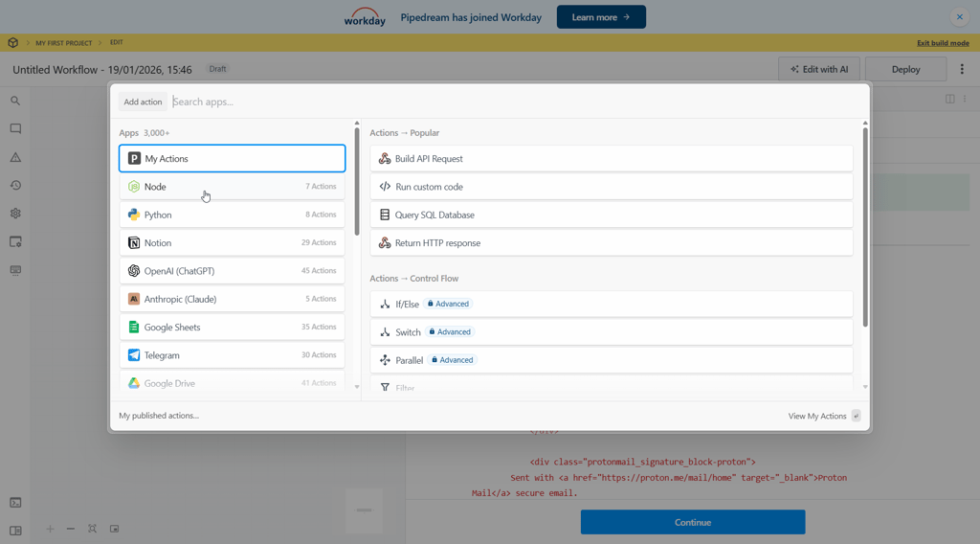The image size is (980, 544).
Task: Select the Node app
Action: tap(232, 187)
